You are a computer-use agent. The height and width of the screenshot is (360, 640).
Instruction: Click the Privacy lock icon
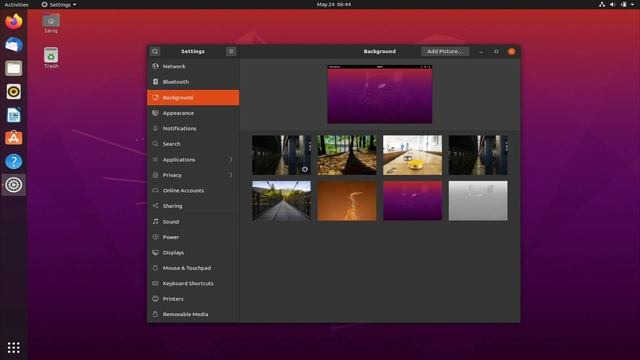click(x=156, y=175)
